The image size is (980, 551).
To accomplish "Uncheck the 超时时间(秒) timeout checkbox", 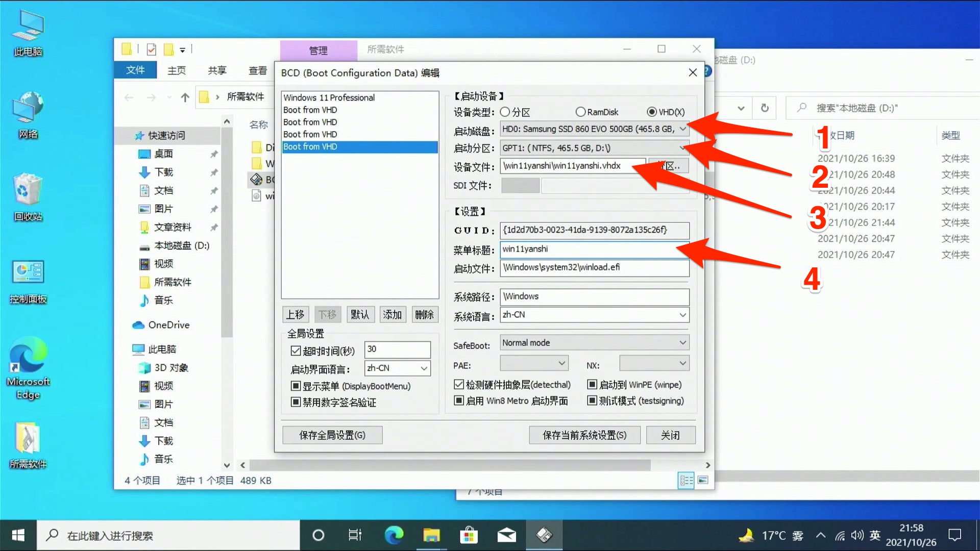I will point(296,350).
